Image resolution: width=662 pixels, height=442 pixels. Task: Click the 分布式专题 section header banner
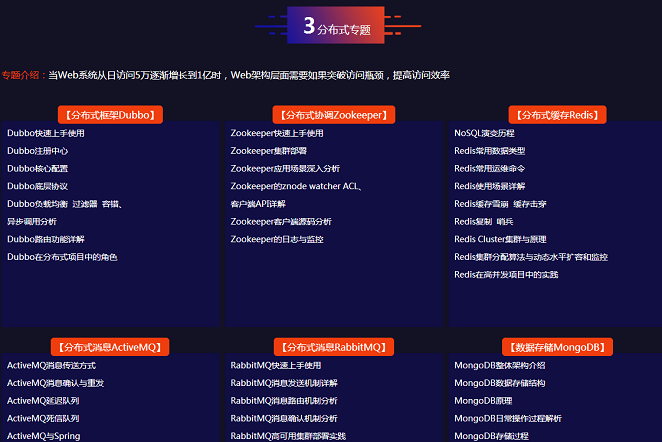pyautogui.click(x=336, y=25)
